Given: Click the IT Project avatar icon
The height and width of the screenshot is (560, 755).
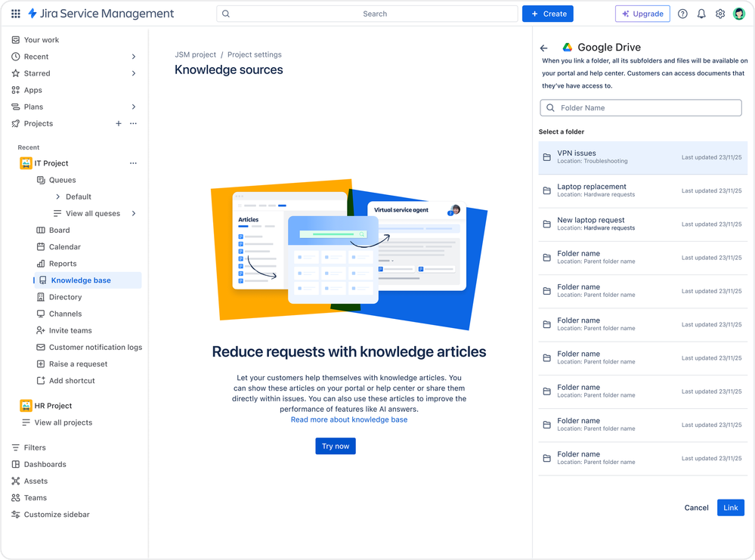Looking at the screenshot, I should coord(26,163).
